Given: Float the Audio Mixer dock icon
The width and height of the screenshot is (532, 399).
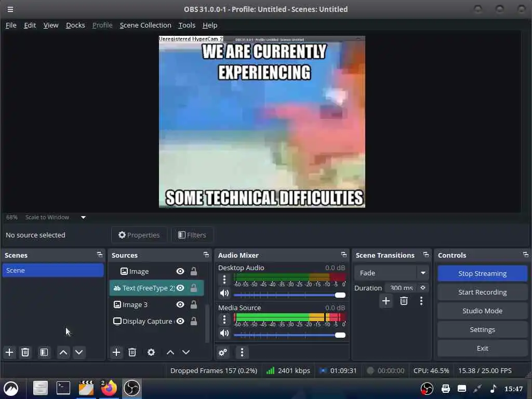Looking at the screenshot, I should (x=344, y=255).
